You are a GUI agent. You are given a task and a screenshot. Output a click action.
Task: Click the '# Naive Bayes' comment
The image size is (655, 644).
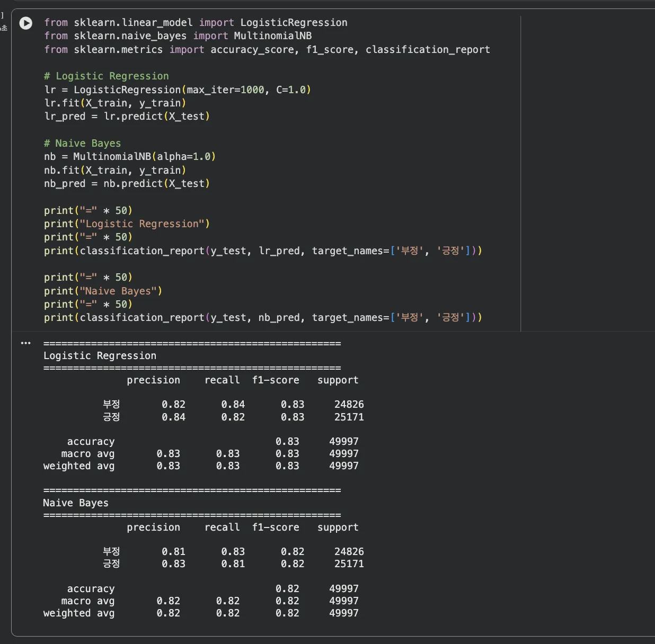82,144
